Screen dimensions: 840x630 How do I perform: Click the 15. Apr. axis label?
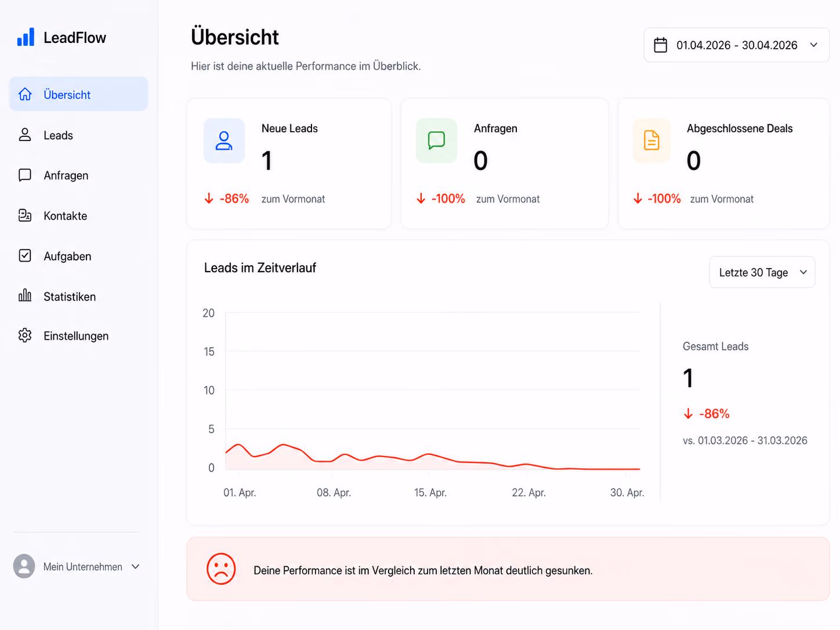(x=430, y=493)
